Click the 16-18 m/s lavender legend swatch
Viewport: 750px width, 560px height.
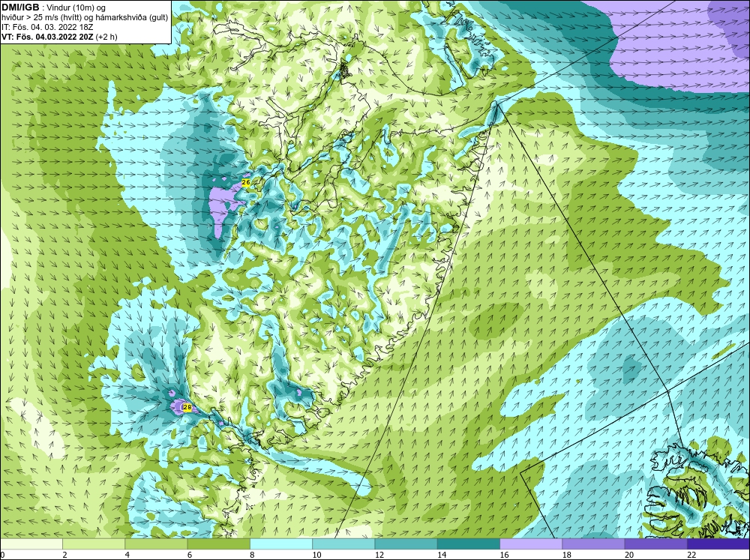531,544
